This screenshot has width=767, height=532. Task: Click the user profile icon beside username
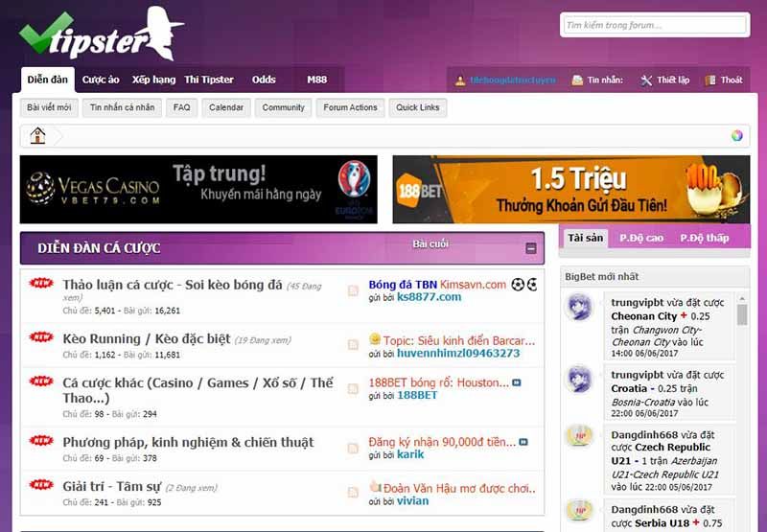pyautogui.click(x=460, y=81)
